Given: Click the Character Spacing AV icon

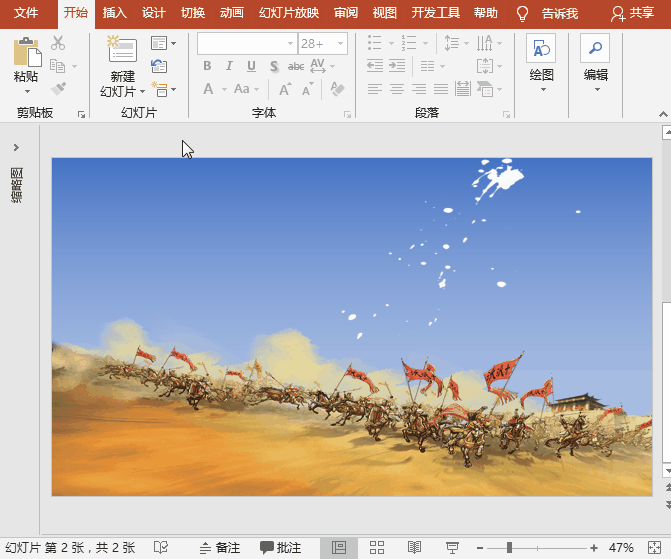Looking at the screenshot, I should pyautogui.click(x=318, y=65).
